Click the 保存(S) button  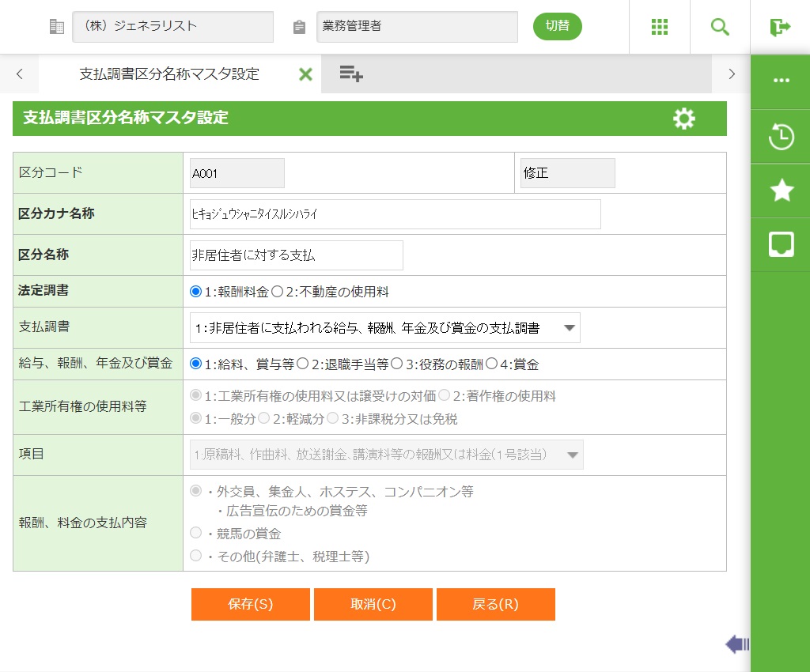point(250,604)
